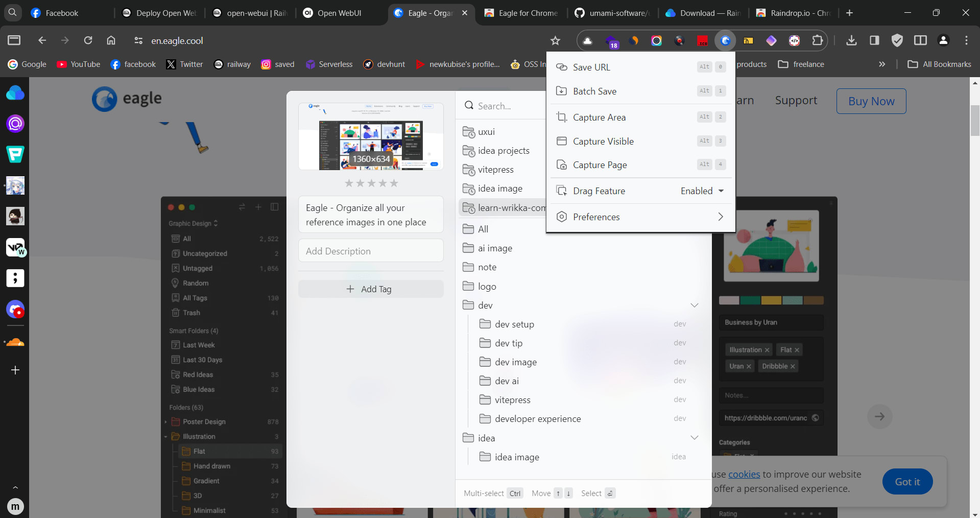Click the eagle logo on the website

(127, 99)
